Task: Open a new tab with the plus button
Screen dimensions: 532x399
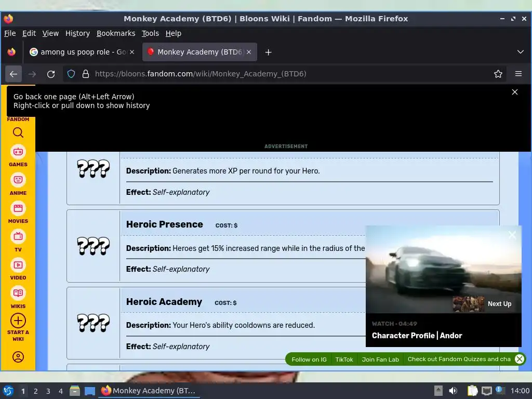Action: [x=268, y=52]
